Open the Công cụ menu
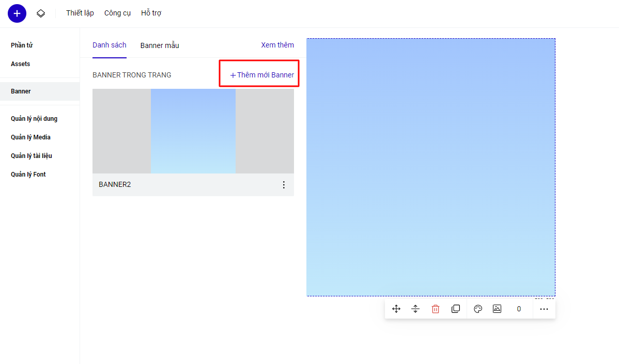 117,13
